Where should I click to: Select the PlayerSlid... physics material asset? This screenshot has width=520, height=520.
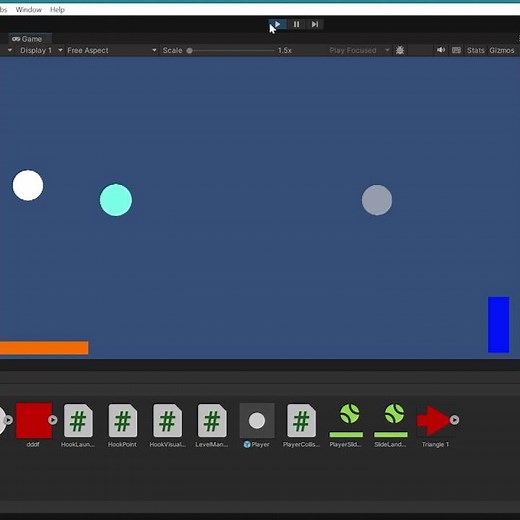coord(346,420)
